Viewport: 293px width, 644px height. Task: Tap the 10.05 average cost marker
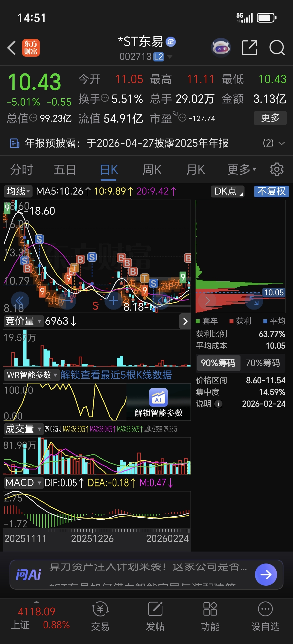274,292
